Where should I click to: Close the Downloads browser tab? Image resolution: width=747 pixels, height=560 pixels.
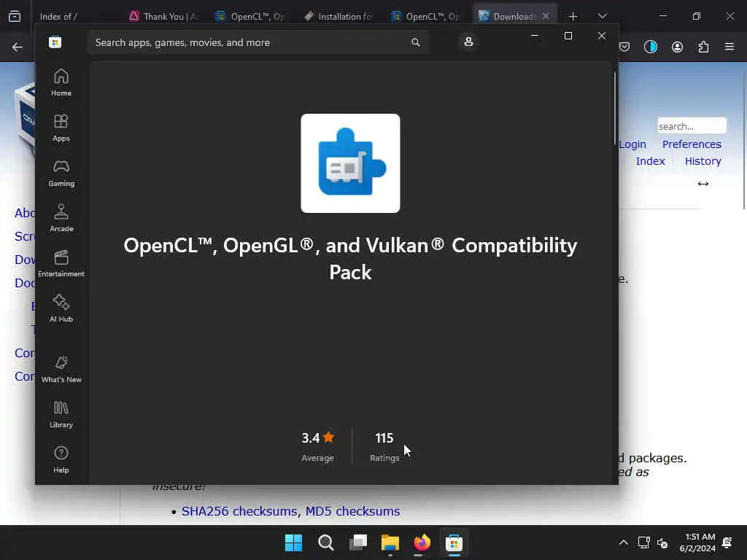click(546, 16)
